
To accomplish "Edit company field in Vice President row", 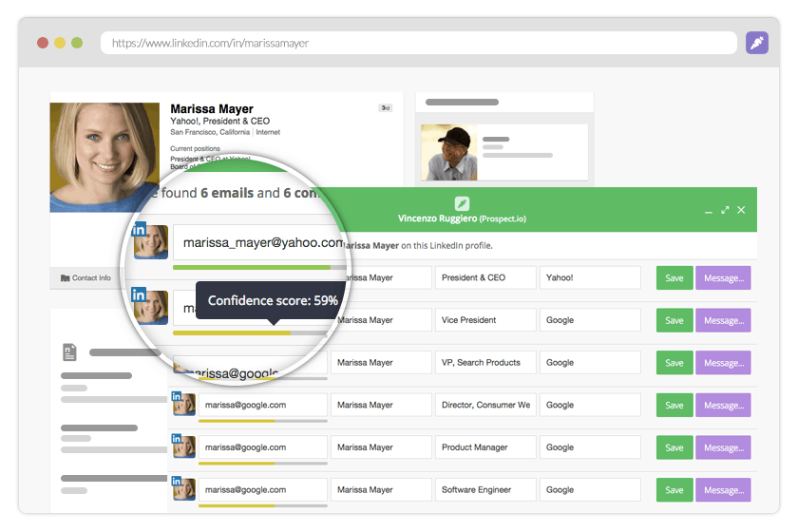I will click(590, 320).
